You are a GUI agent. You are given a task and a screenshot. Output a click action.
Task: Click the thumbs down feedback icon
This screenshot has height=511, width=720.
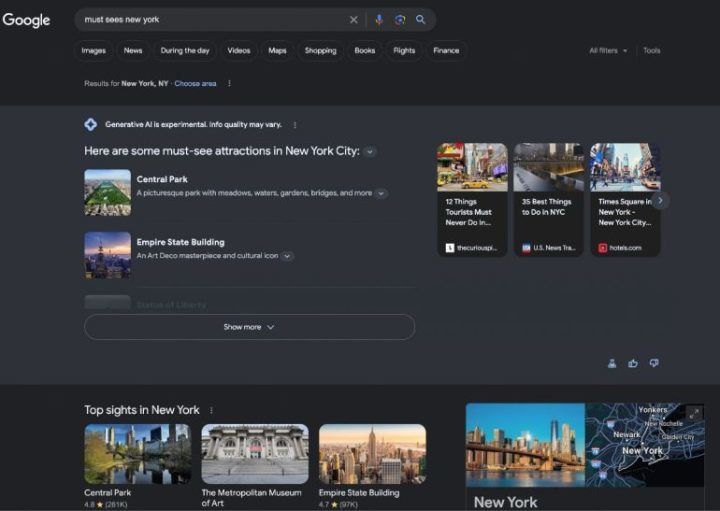tap(654, 363)
